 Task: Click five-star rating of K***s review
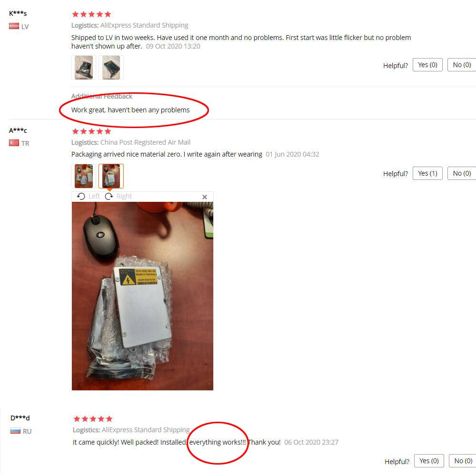coord(91,14)
